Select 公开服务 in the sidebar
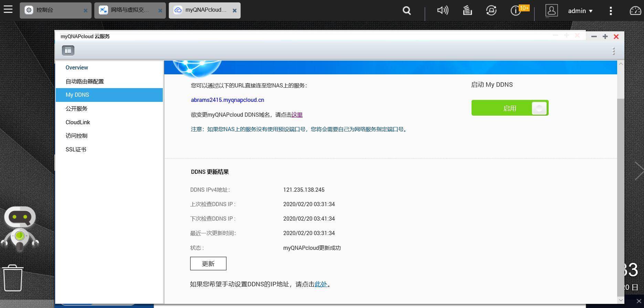The height and width of the screenshot is (308, 644). [109, 108]
